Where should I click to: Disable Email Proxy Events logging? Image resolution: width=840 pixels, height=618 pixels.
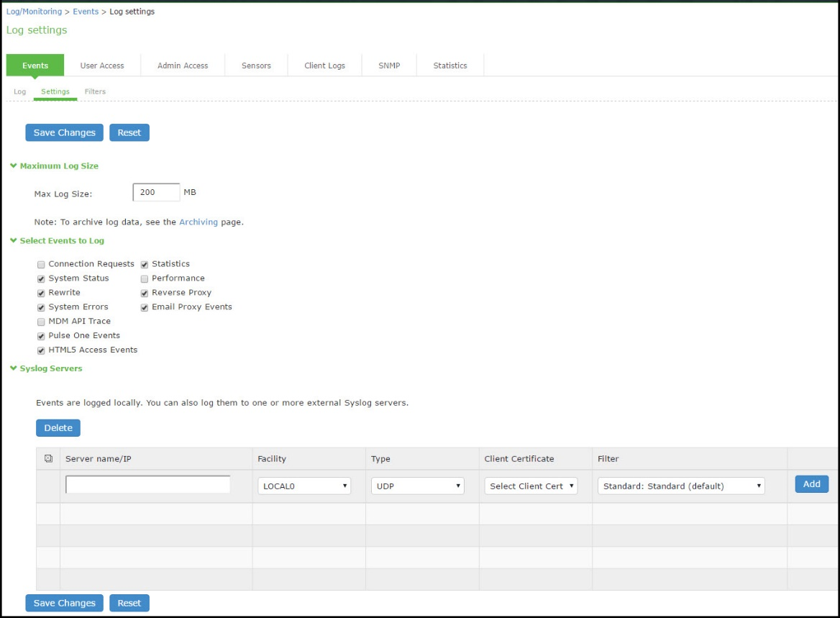144,307
